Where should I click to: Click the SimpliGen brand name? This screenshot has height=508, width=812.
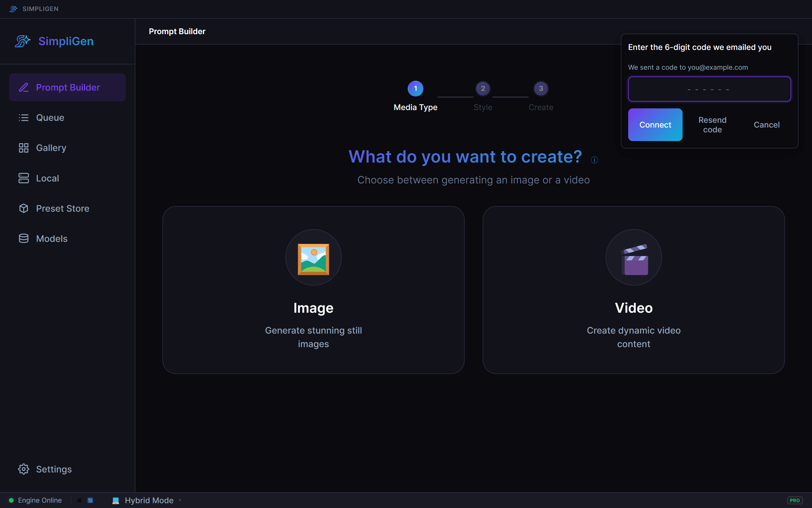pos(66,41)
